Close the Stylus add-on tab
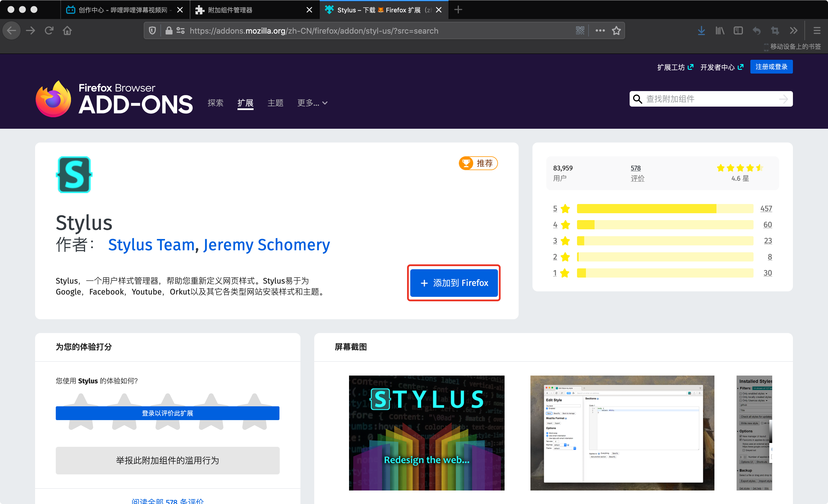Screen dimensions: 828x504 tap(438, 10)
